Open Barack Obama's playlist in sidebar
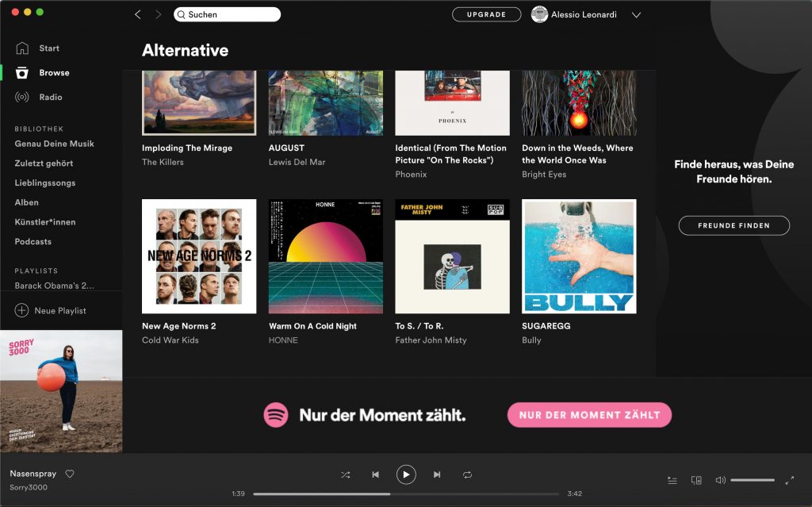Screen dimensions: 812x507 54,286
